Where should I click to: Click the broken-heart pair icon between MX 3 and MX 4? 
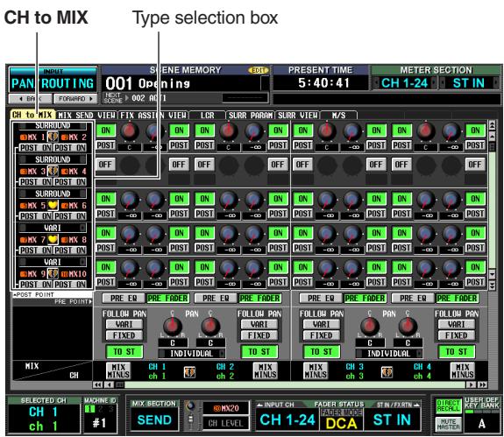53,171
